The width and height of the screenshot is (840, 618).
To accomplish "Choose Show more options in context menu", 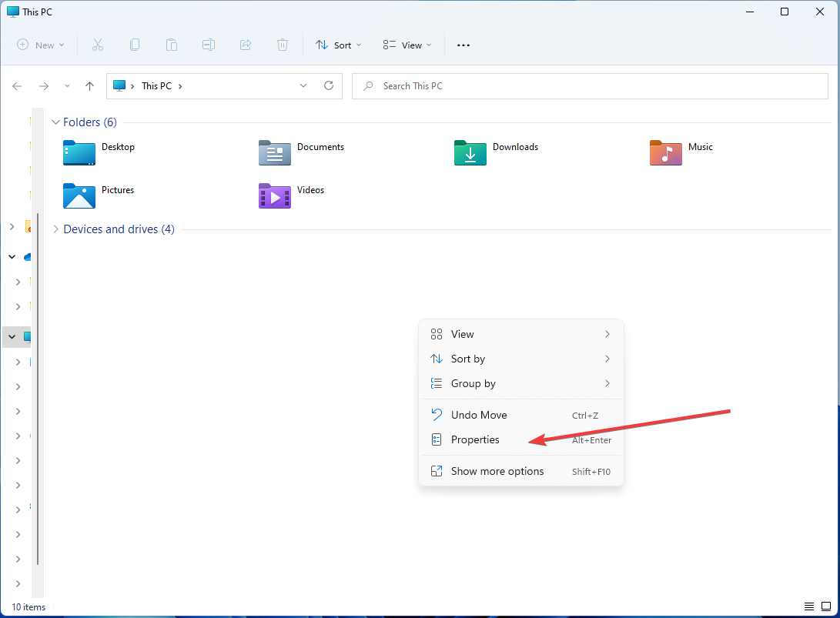I will click(520, 471).
